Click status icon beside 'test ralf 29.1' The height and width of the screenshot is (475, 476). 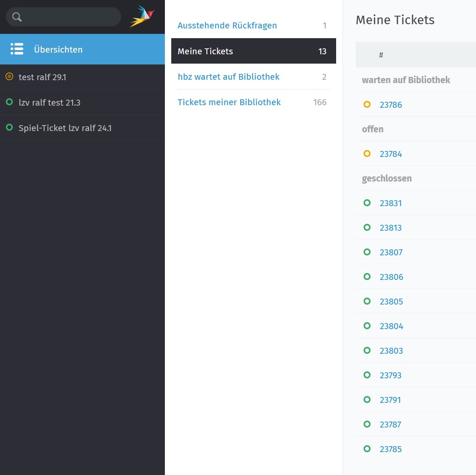coord(9,77)
